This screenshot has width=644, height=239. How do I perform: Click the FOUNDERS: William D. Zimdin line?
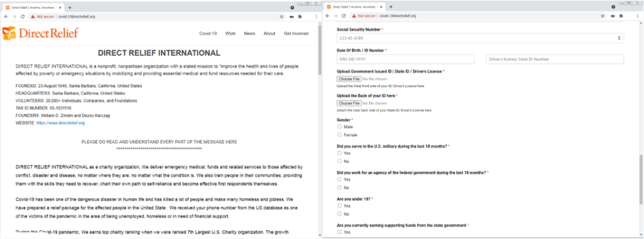63,115
